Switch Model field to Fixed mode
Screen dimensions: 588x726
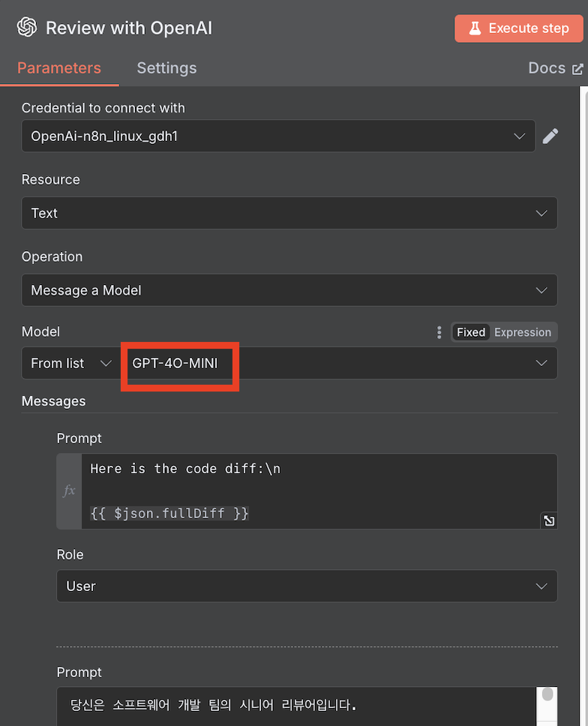click(470, 332)
